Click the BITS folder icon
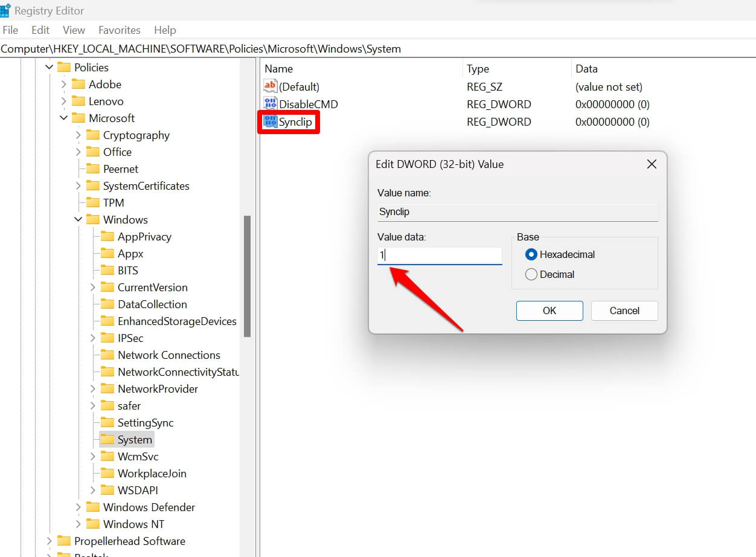The height and width of the screenshot is (557, 756). [107, 269]
